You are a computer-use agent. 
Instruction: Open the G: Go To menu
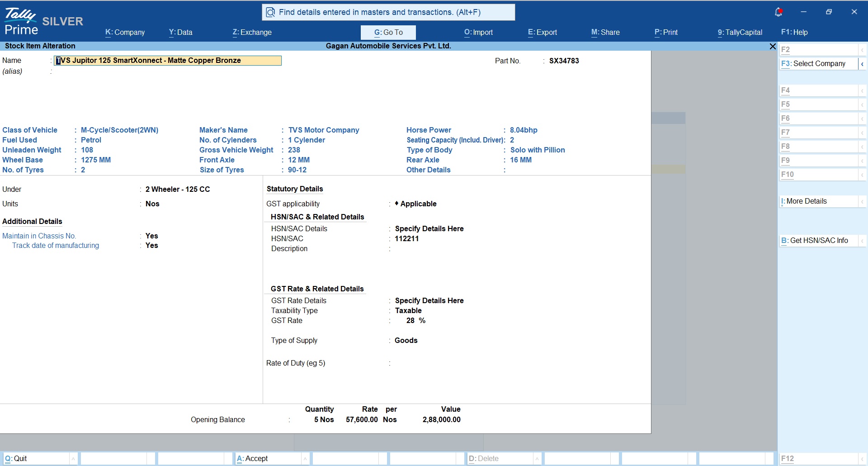[388, 32]
